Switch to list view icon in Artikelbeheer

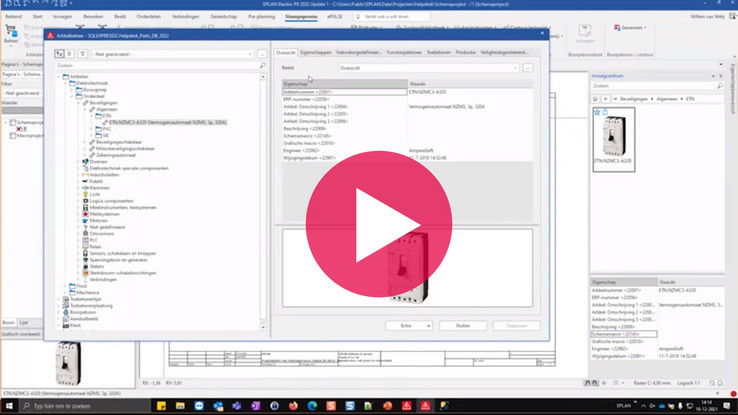coord(69,54)
